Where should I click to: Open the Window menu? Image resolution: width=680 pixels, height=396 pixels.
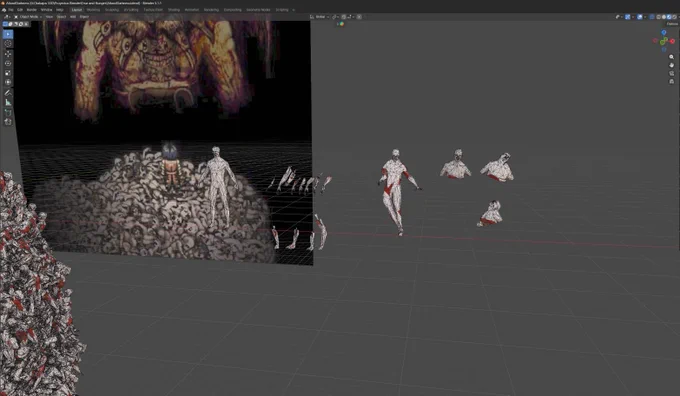[x=46, y=10]
